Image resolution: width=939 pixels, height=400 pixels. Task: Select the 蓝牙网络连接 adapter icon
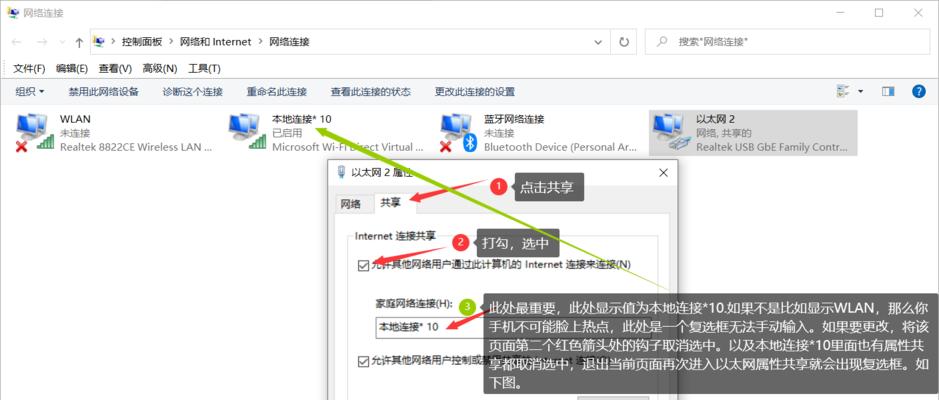point(458,132)
